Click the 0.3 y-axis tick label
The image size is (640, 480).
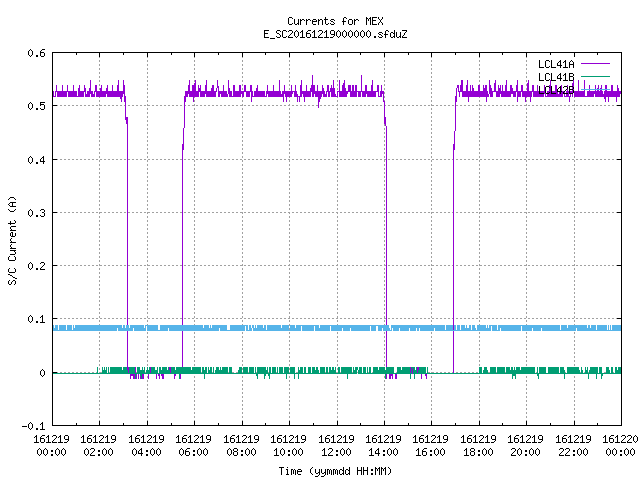[36, 213]
